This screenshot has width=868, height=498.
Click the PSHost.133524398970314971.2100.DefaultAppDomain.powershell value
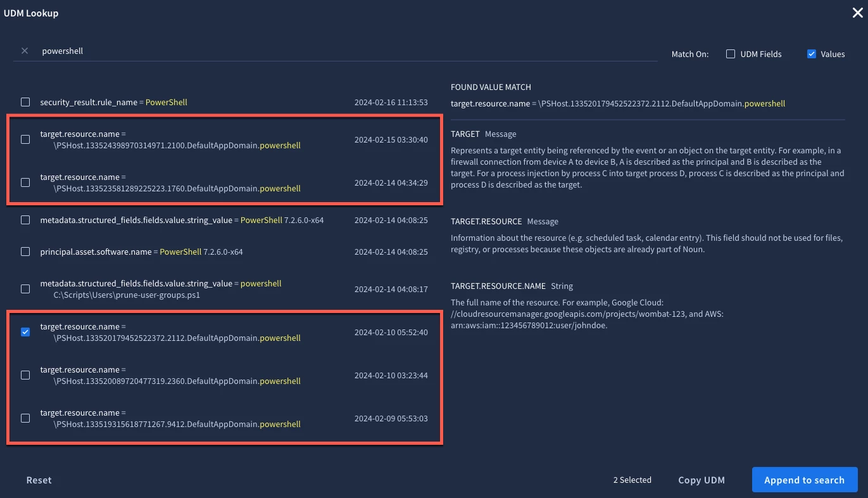(177, 146)
